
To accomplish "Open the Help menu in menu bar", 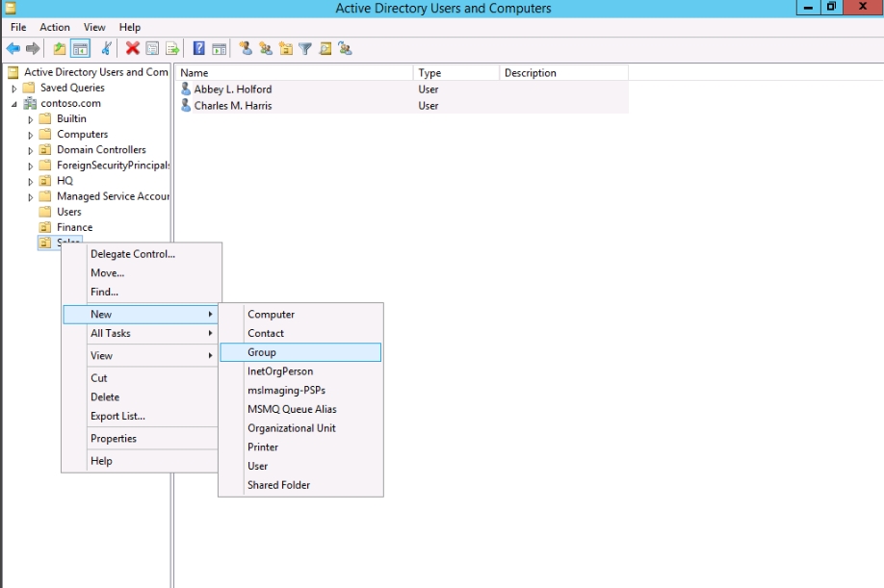I will click(x=130, y=27).
